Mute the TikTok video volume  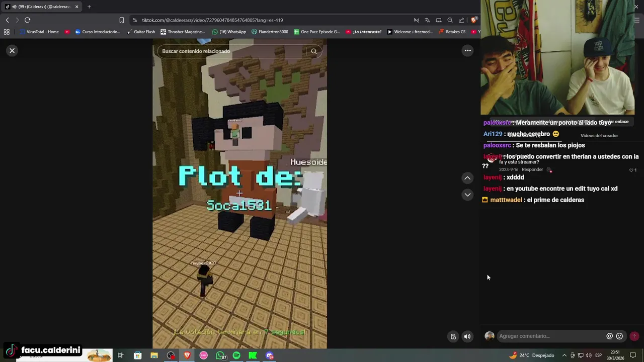(x=467, y=337)
